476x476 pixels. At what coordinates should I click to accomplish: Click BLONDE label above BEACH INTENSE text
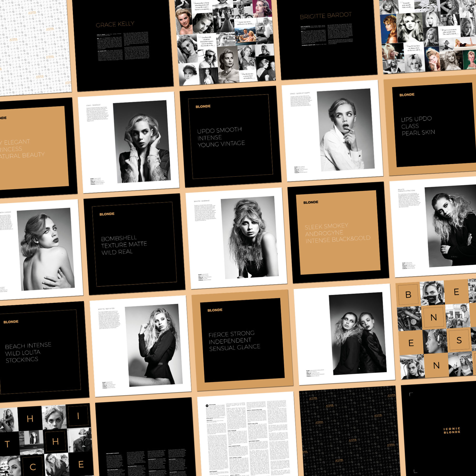click(x=11, y=322)
